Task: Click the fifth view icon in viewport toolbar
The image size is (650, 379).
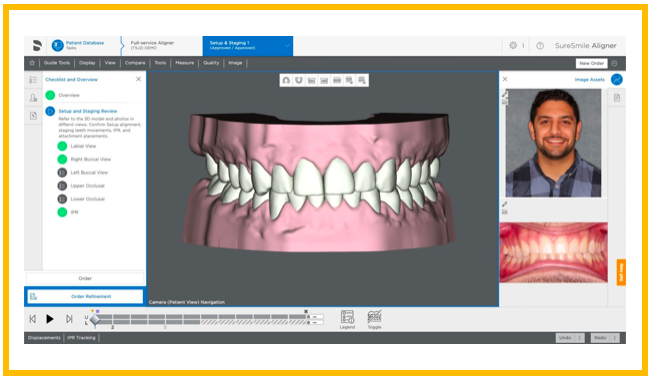Action: point(337,80)
